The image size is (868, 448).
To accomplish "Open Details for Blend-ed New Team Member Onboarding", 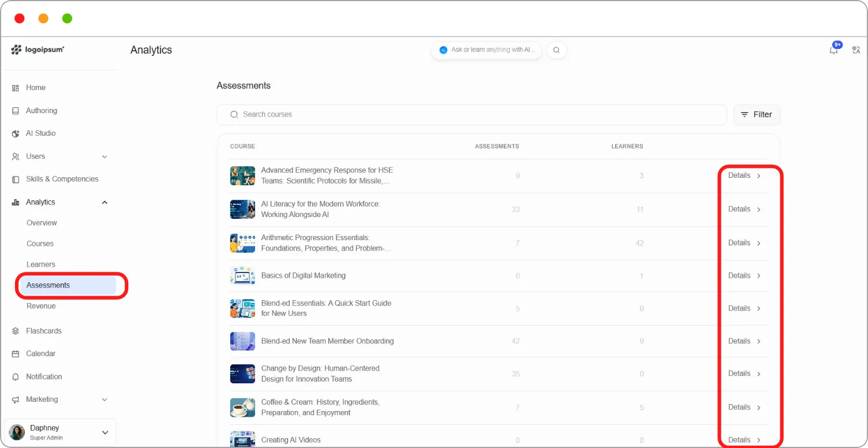I will [744, 341].
